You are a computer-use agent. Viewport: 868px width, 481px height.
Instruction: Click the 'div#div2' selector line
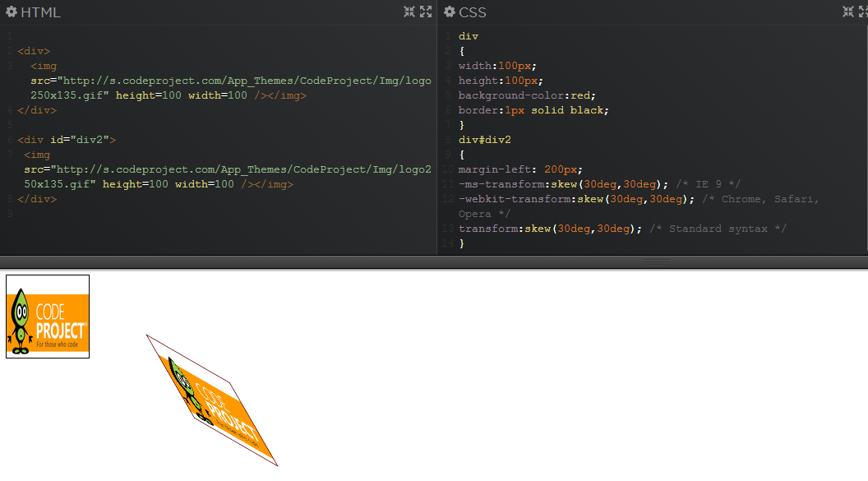(485, 140)
